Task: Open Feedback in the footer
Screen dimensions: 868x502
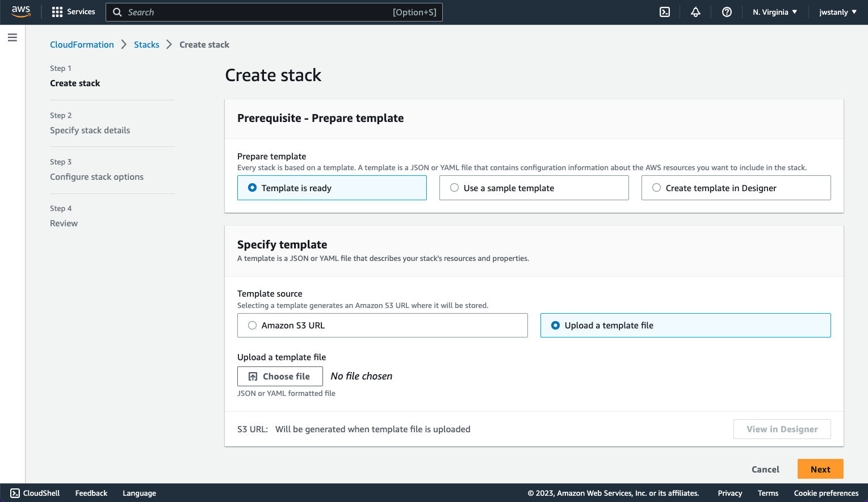Action: pos(91,493)
